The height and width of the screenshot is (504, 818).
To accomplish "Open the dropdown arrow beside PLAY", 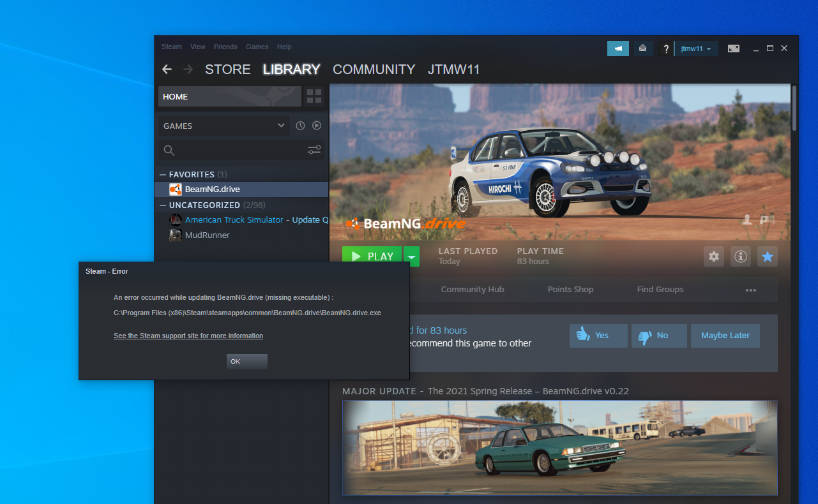I will click(412, 256).
